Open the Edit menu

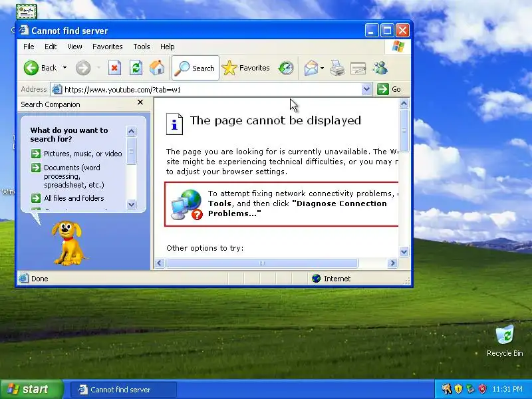tap(51, 47)
